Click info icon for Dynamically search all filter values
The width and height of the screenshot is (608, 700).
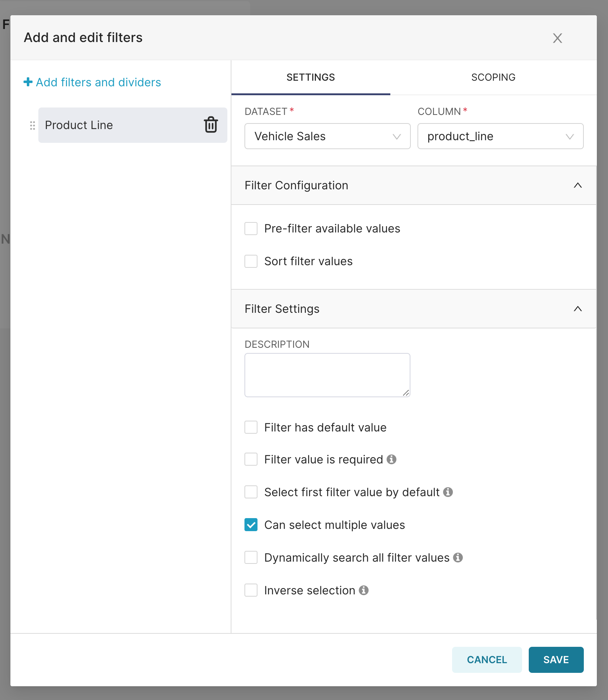pos(458,558)
